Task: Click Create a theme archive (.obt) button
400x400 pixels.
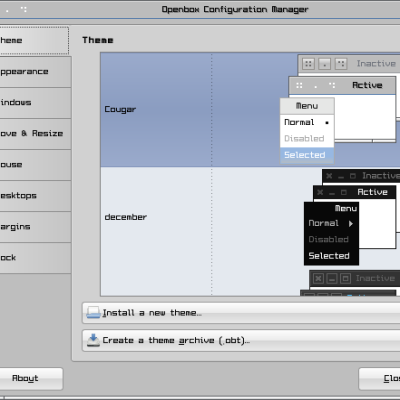Action: click(241, 340)
